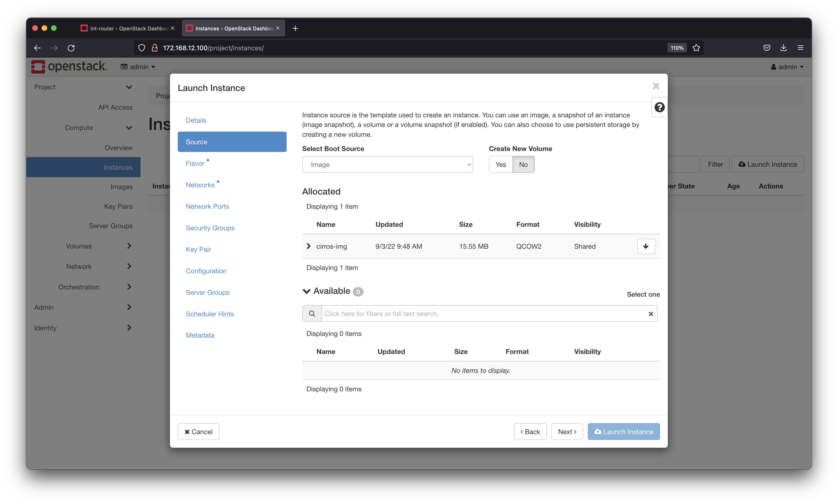Click the address bar URL
This screenshot has height=504, width=838.
pos(213,48)
